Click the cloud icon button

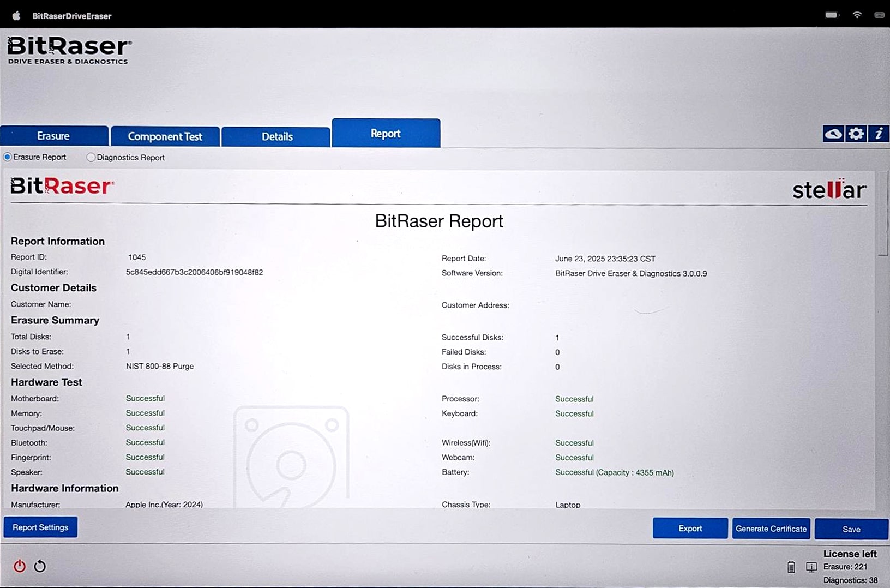tap(833, 134)
